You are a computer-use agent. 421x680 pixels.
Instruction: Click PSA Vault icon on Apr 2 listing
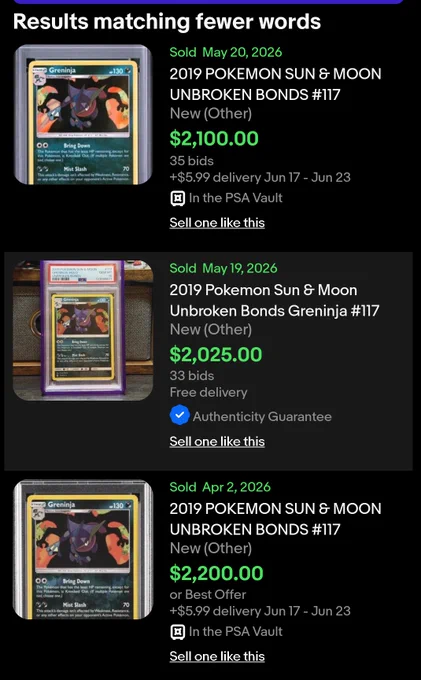(x=177, y=632)
